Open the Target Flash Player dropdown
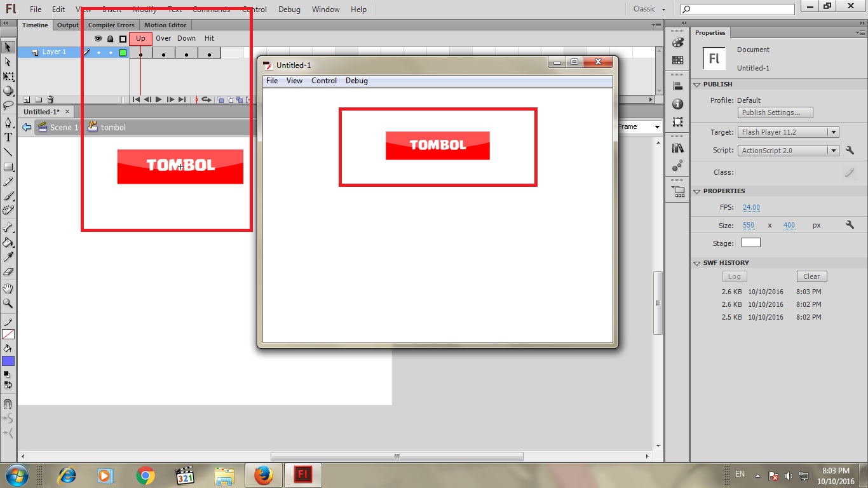Image resolution: width=868 pixels, height=488 pixels. [789, 132]
